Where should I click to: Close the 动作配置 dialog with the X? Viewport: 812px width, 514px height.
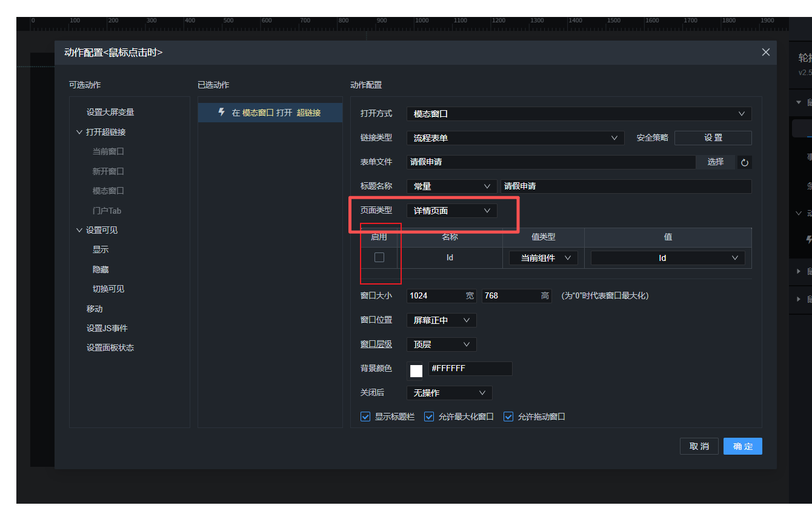coord(766,52)
